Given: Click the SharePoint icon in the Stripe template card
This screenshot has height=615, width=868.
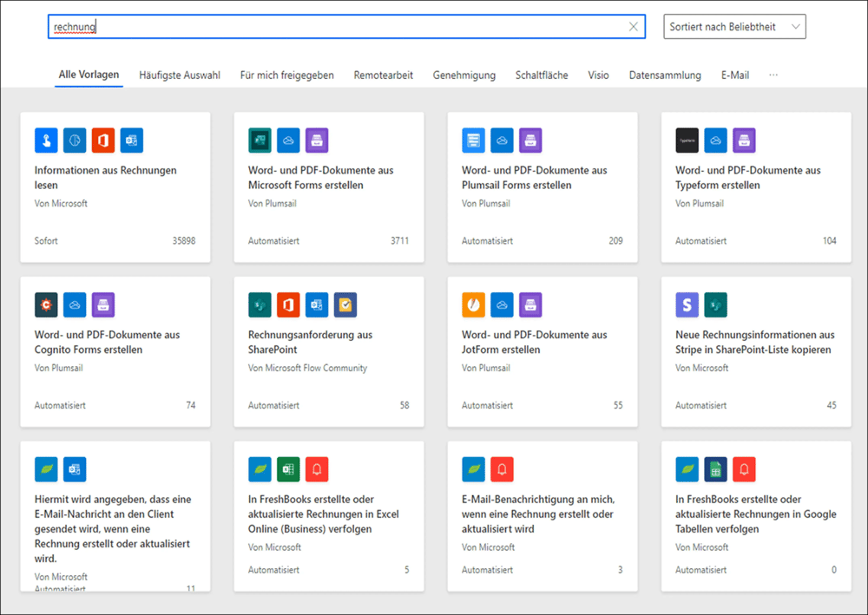Looking at the screenshot, I should pos(716,304).
